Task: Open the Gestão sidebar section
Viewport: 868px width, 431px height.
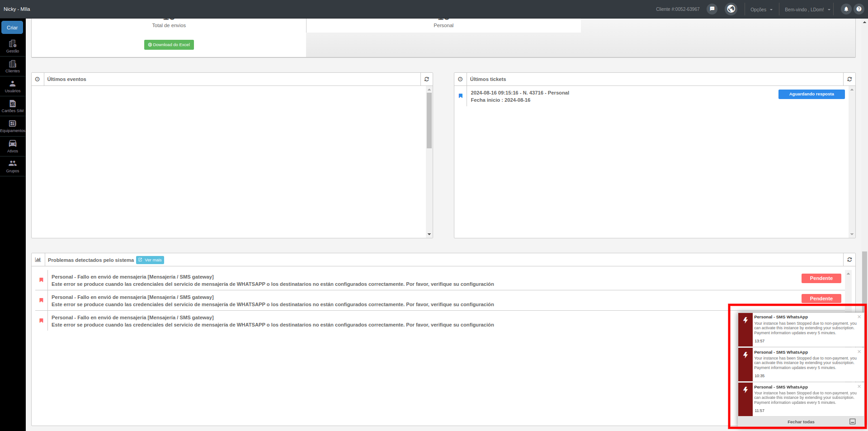Action: coord(13,46)
